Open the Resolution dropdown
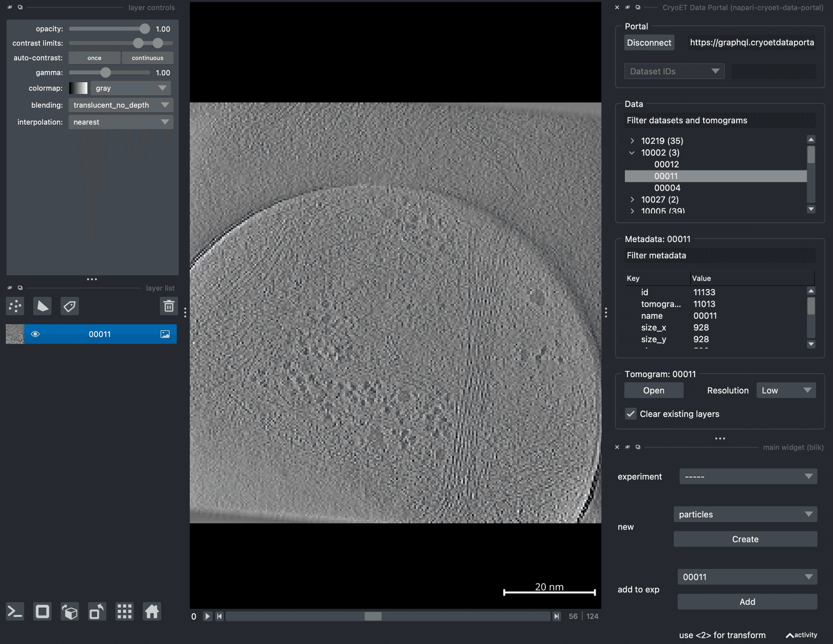 pos(786,390)
